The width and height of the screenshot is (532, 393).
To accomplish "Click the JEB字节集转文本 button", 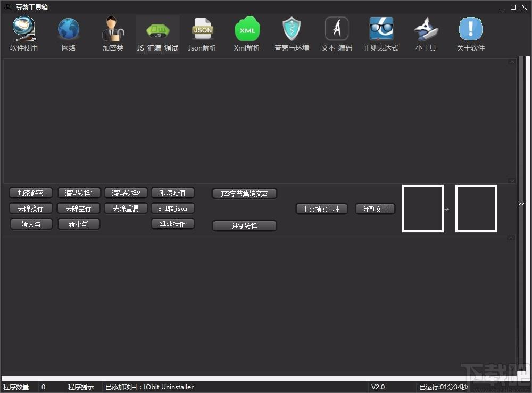I will tap(244, 194).
